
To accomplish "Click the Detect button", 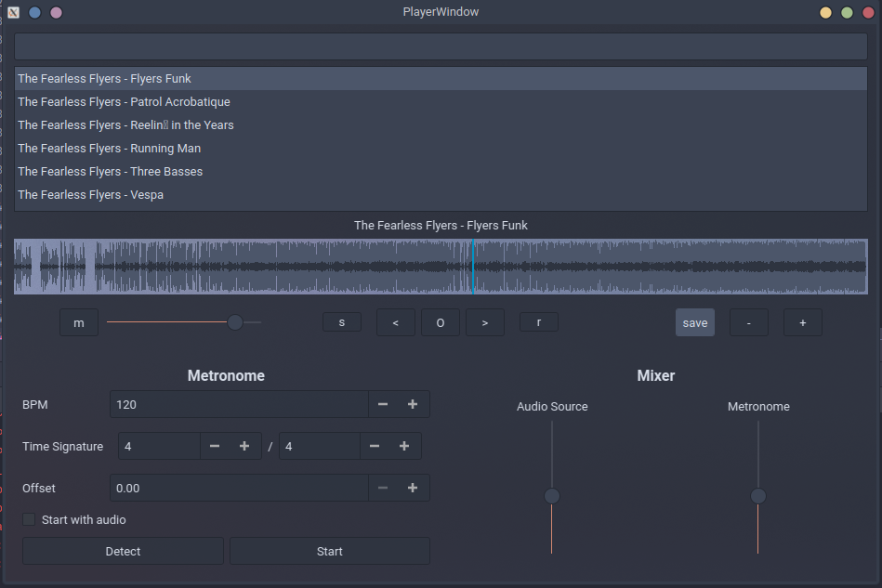I will point(124,552).
